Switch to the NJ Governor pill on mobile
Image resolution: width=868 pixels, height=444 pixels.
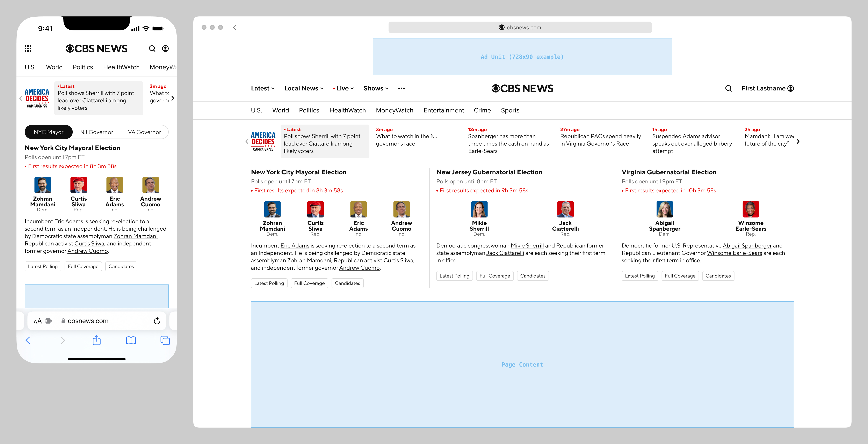(96, 132)
